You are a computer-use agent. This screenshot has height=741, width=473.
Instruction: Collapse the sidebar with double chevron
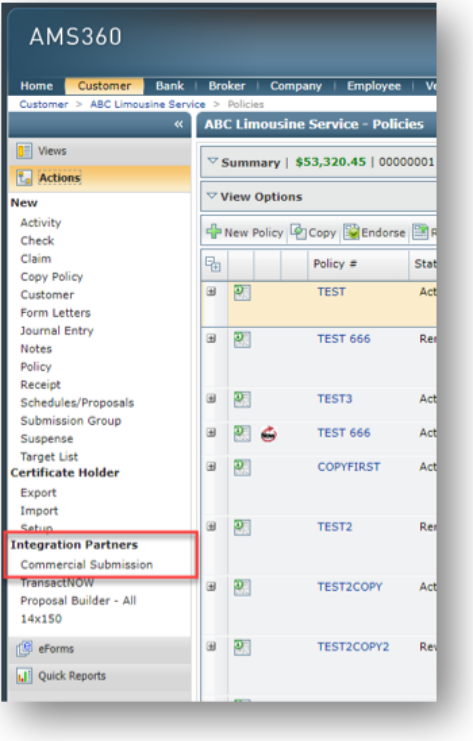click(178, 124)
